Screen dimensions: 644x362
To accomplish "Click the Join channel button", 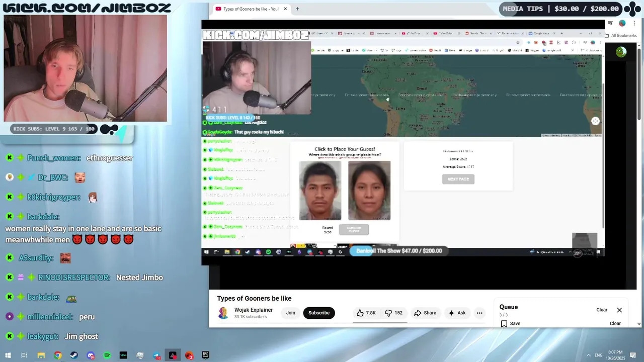I will (291, 313).
